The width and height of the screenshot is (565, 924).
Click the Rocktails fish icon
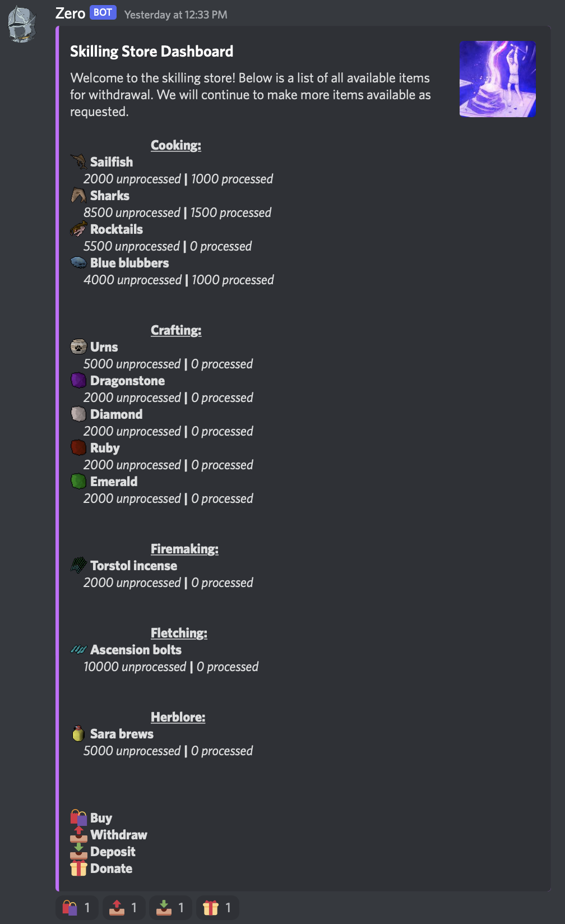click(x=78, y=229)
